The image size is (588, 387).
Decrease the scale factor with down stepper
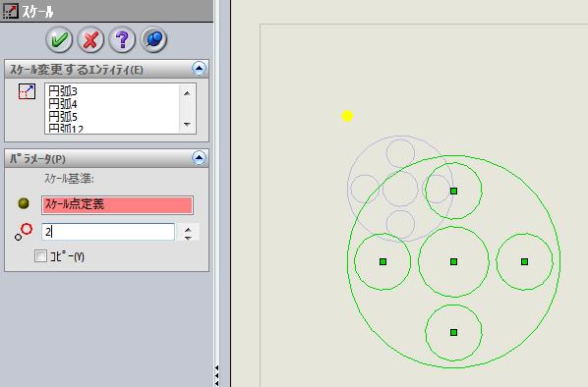pyautogui.click(x=188, y=237)
